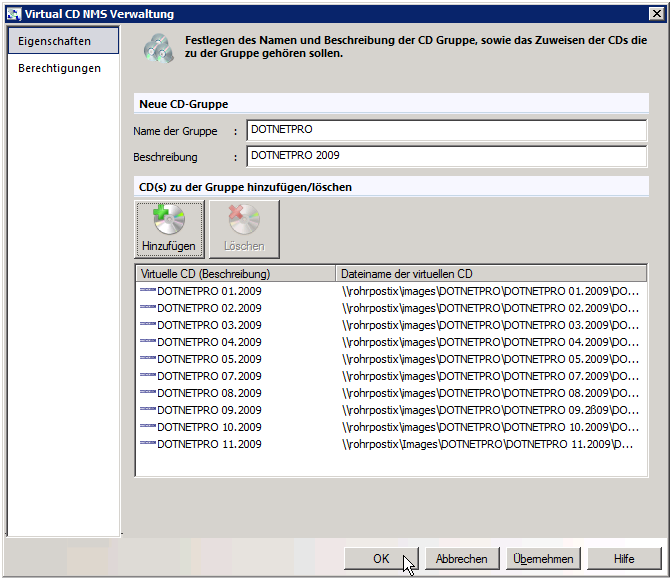Viewport: 671px width, 578px height.
Task: Select the DOTNETPRO 10.2009 entry
Action: click(x=209, y=427)
